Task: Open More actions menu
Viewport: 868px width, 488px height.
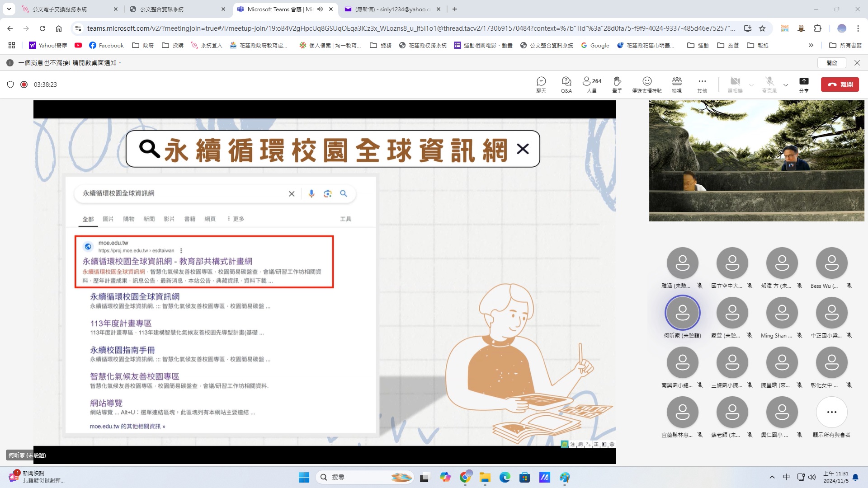Action: click(702, 84)
